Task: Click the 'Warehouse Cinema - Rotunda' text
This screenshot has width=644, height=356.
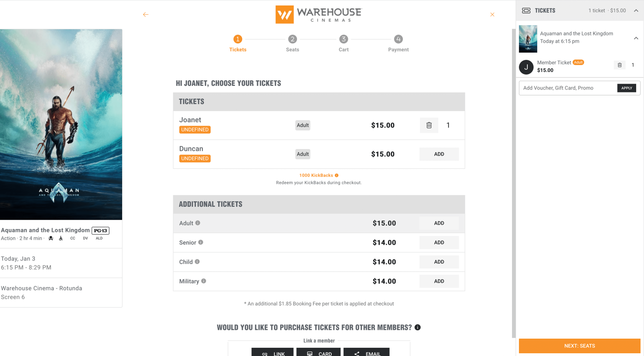Action: pyautogui.click(x=42, y=288)
